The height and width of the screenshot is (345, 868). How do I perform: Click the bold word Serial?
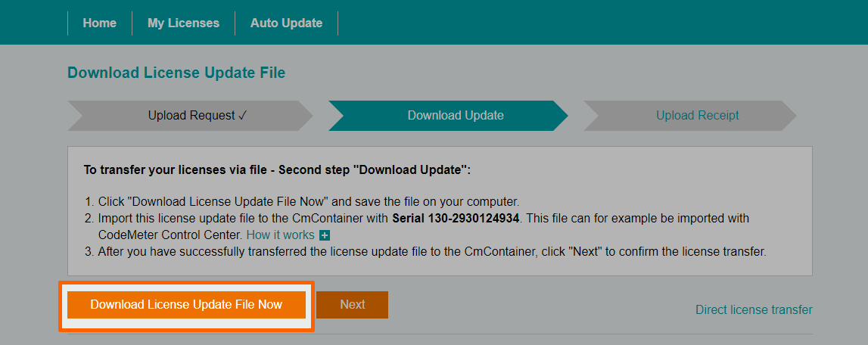coord(409,218)
